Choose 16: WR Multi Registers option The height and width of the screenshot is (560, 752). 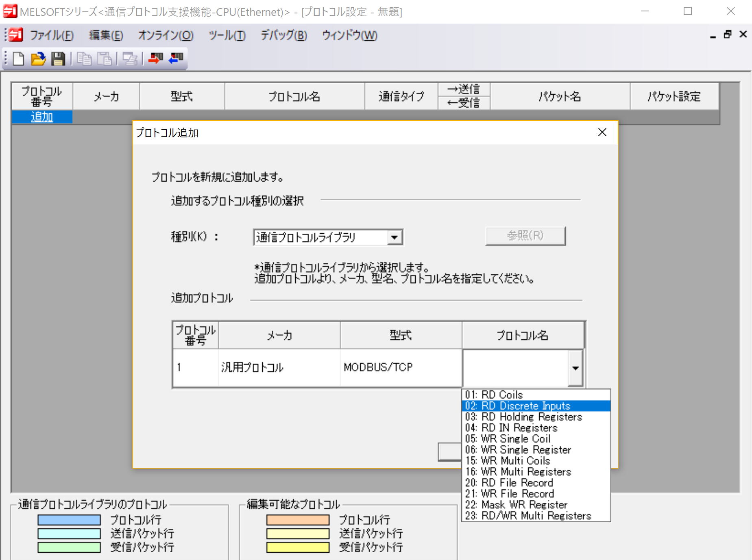tap(536, 471)
